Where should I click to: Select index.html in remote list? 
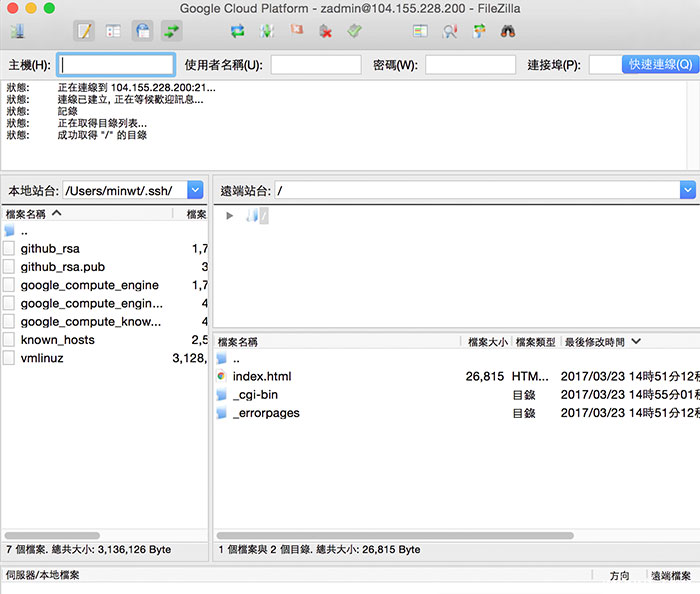[x=457, y=377]
